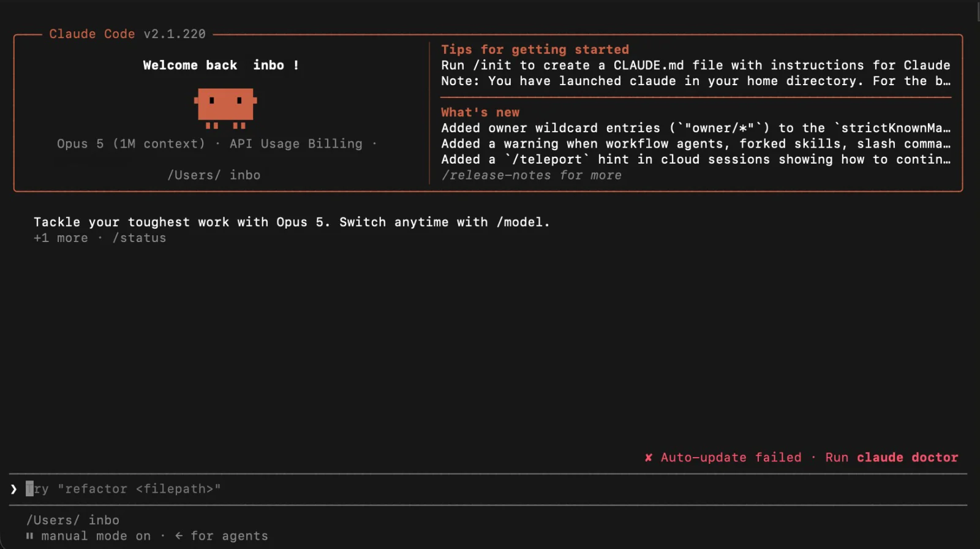The height and width of the screenshot is (549, 980).
Task: Click the Claude Code pixel mascot icon
Action: pos(225,108)
